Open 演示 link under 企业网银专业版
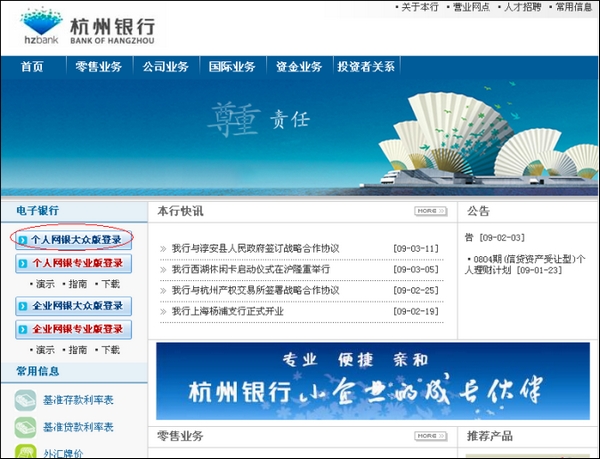 (45, 350)
